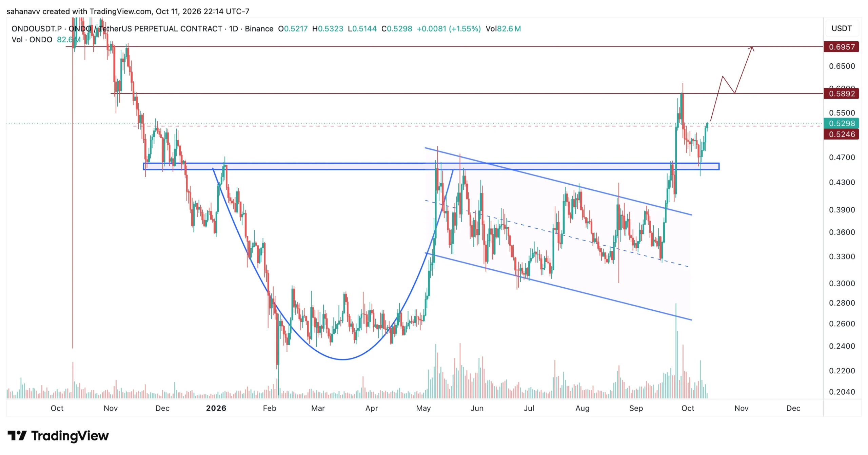Click the 0.5246 dashed line price label
Viewport: 868px width, 455px height.
[842, 134]
